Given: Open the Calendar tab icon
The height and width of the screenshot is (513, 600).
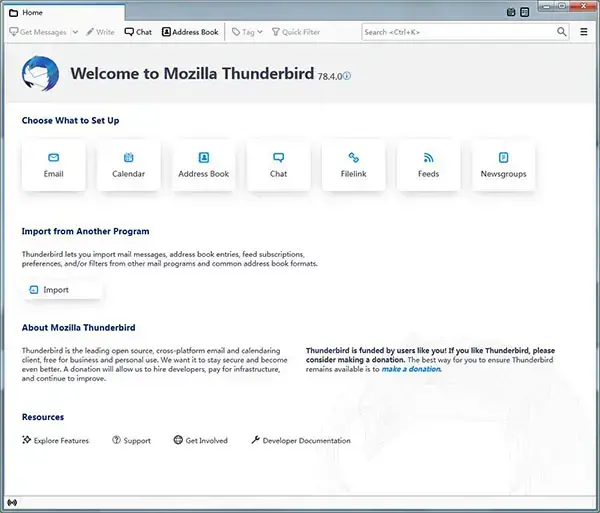Looking at the screenshot, I should tap(511, 12).
